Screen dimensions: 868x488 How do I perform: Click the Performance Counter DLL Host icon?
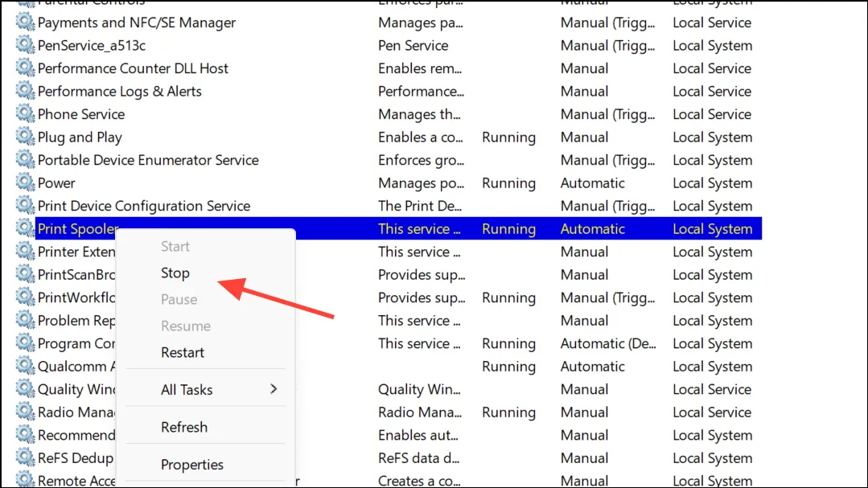tap(25, 68)
